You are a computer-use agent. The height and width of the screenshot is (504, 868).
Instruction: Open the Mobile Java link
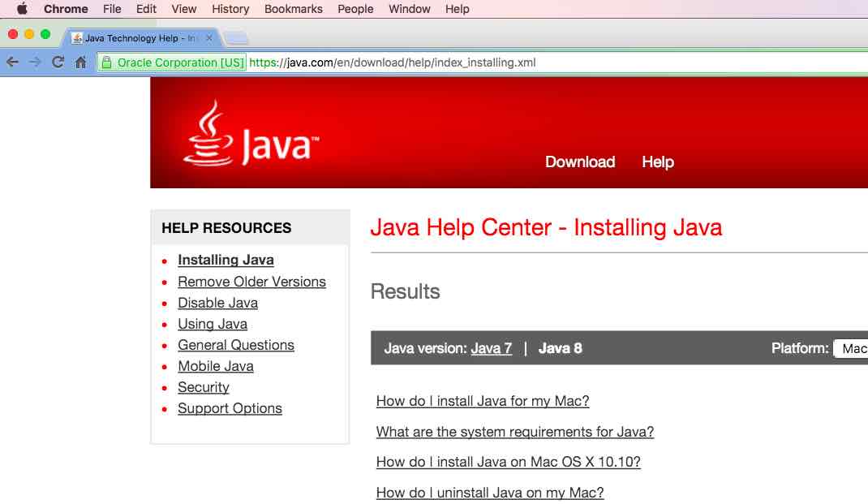point(215,366)
